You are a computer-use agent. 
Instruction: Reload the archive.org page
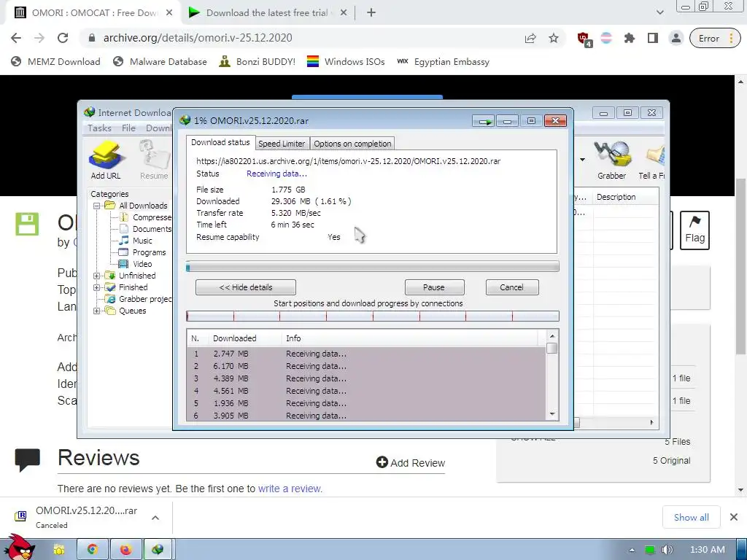[63, 38]
